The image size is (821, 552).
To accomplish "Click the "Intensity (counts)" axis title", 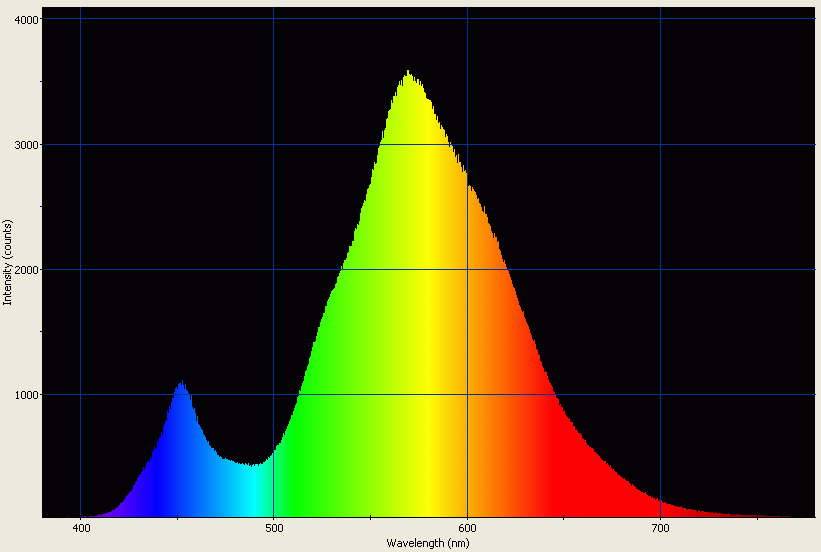I will [x=8, y=263].
